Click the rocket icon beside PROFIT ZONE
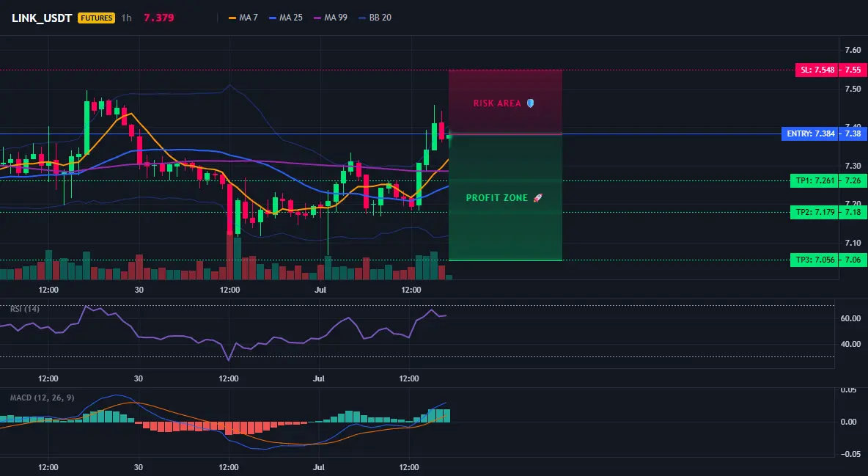 point(537,198)
